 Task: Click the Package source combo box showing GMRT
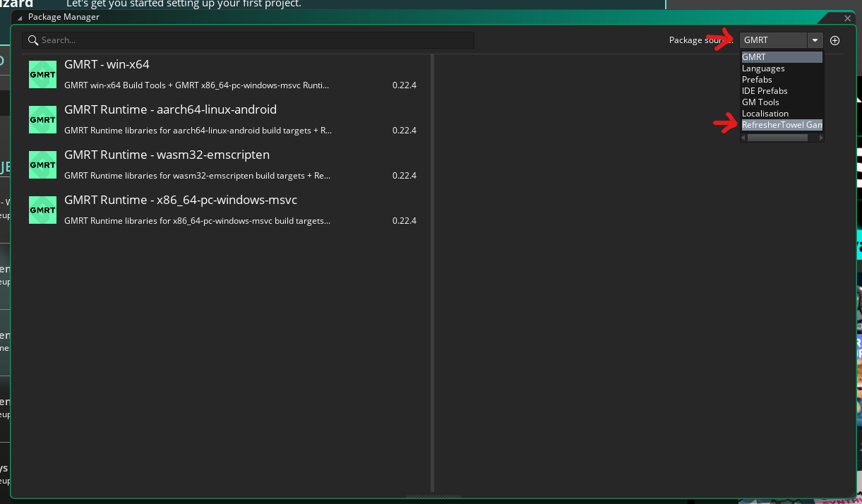(x=781, y=40)
